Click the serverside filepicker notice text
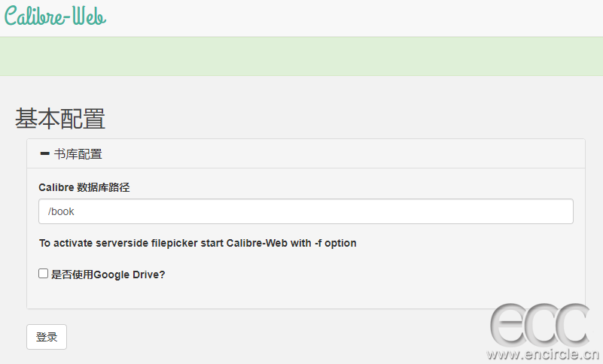The image size is (603, 364). click(198, 244)
